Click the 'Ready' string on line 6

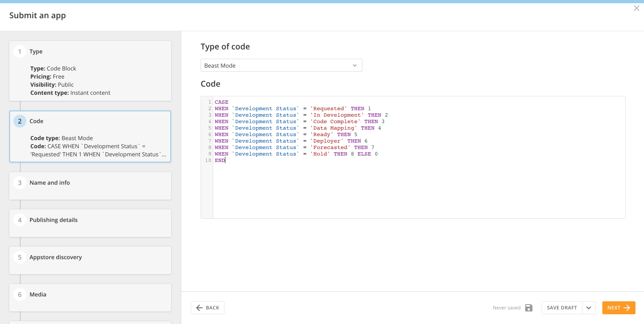tap(322, 134)
